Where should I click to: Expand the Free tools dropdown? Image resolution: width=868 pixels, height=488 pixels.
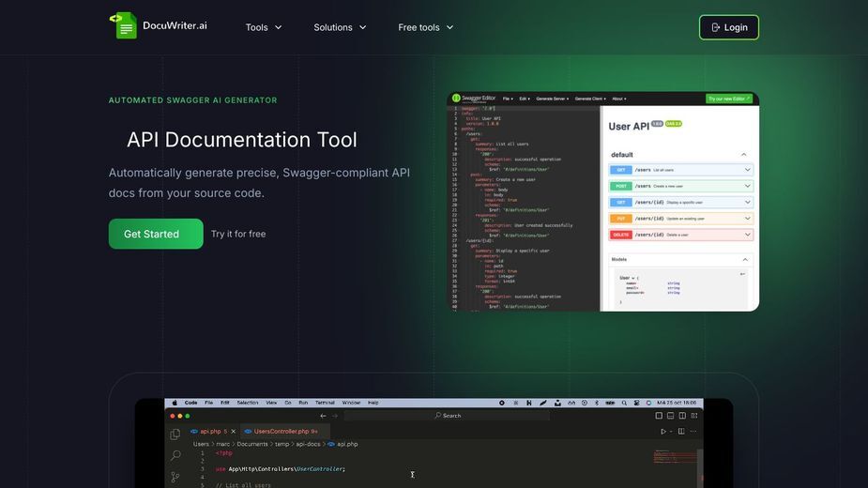pos(426,27)
